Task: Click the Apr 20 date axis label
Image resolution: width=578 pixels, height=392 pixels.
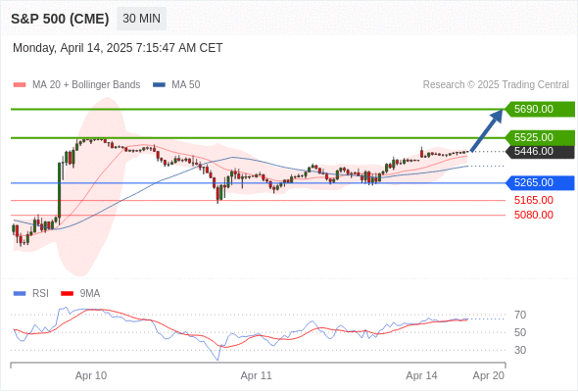Action: point(489,375)
